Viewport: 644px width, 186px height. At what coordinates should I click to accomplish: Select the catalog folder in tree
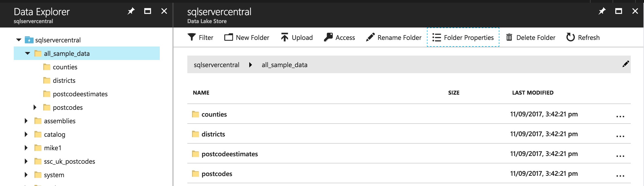pos(55,134)
